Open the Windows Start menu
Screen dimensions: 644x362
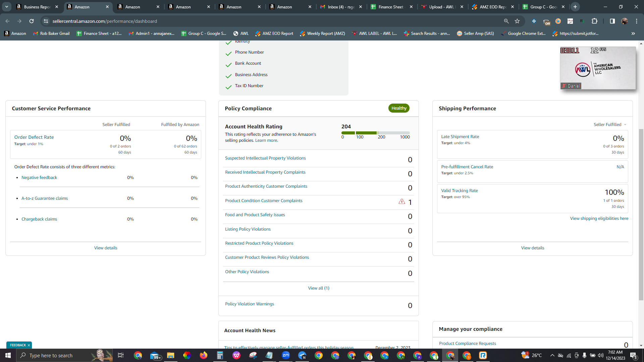(x=8, y=355)
